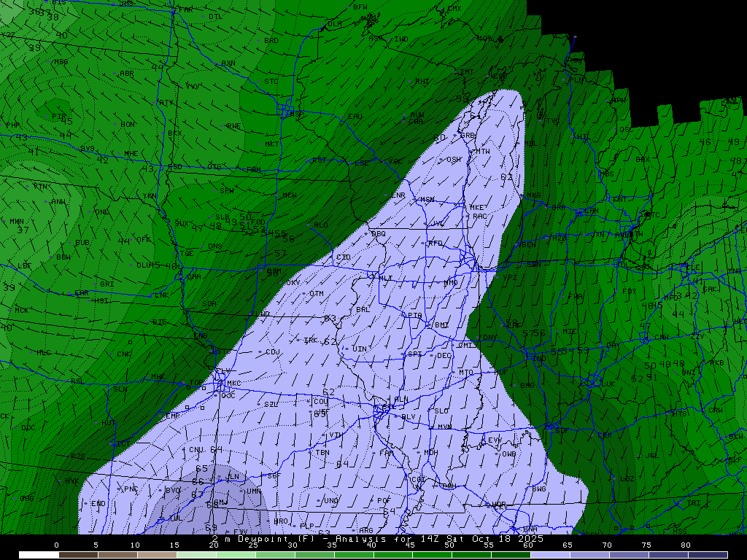
Task: Click the '14Z' analysis time text
Action: point(429,539)
